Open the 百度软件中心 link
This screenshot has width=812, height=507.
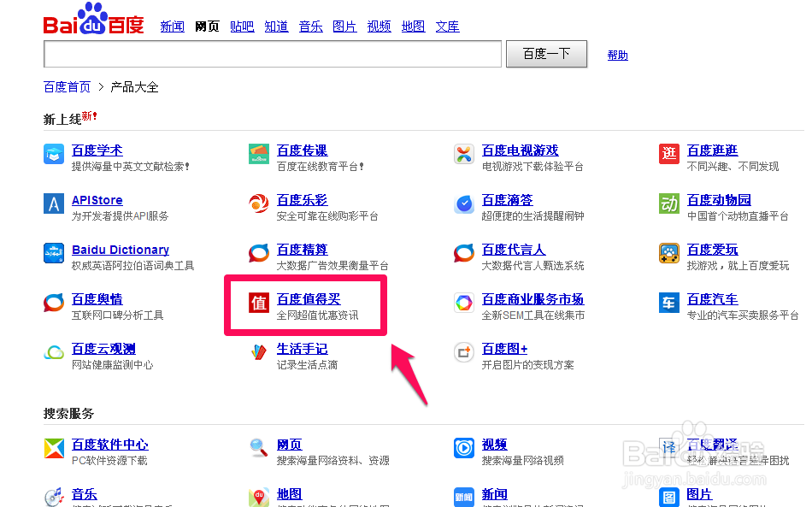point(110,445)
